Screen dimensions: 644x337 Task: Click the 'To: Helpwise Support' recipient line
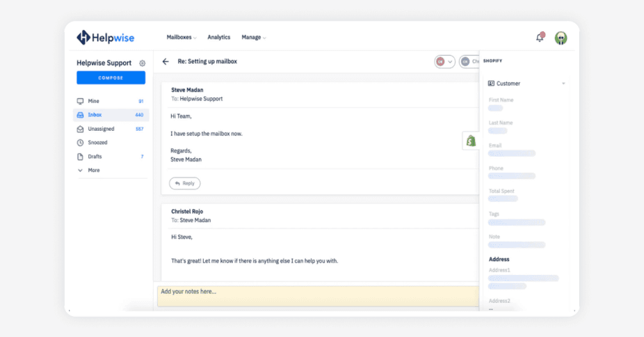(197, 99)
